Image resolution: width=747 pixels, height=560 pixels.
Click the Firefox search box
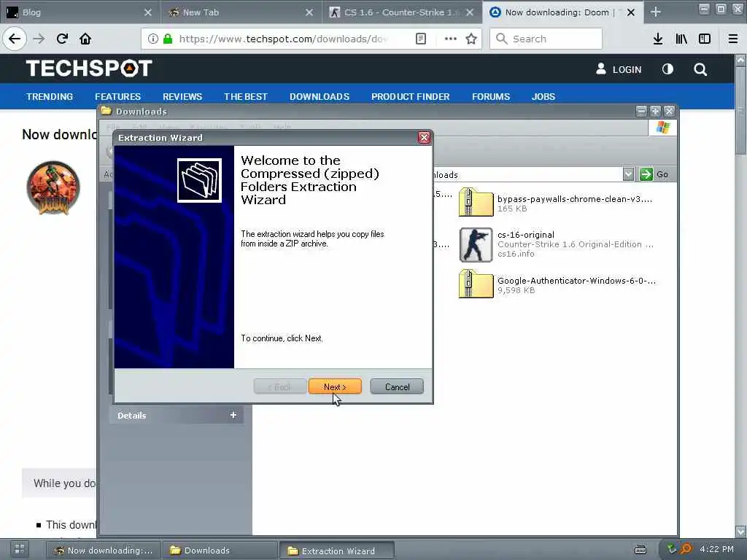click(546, 39)
